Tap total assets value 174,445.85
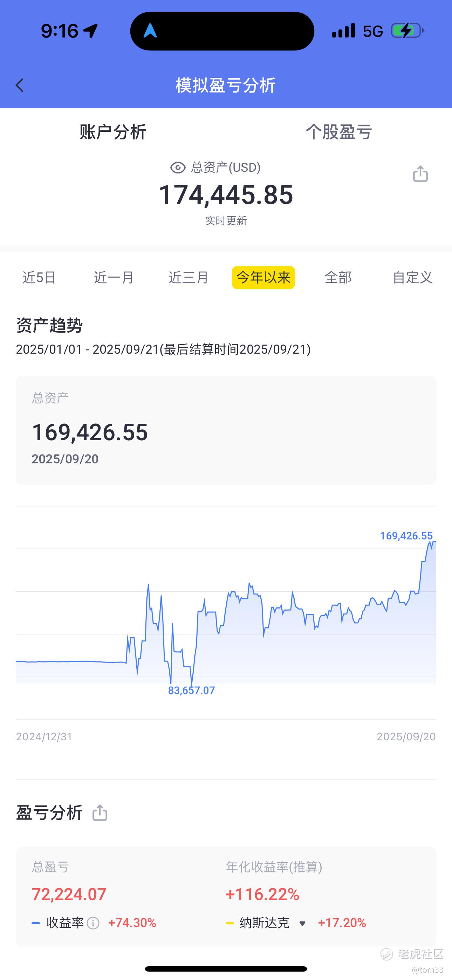 [x=226, y=195]
